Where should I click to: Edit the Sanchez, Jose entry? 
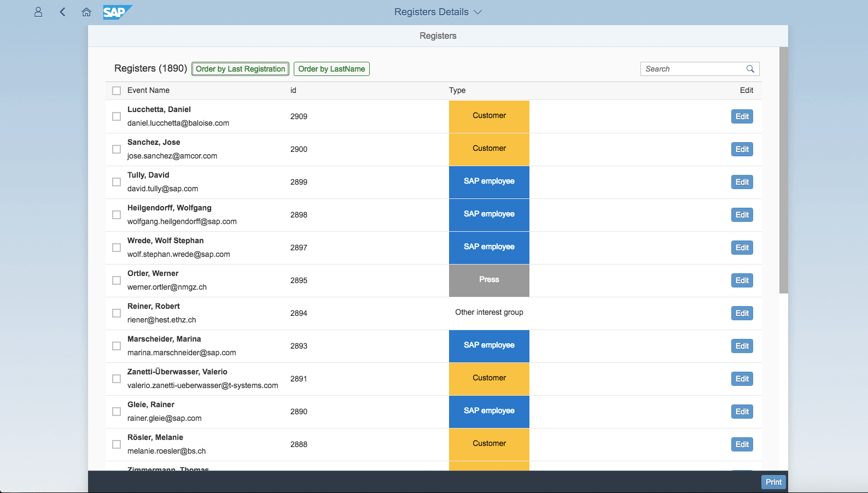pyautogui.click(x=742, y=149)
